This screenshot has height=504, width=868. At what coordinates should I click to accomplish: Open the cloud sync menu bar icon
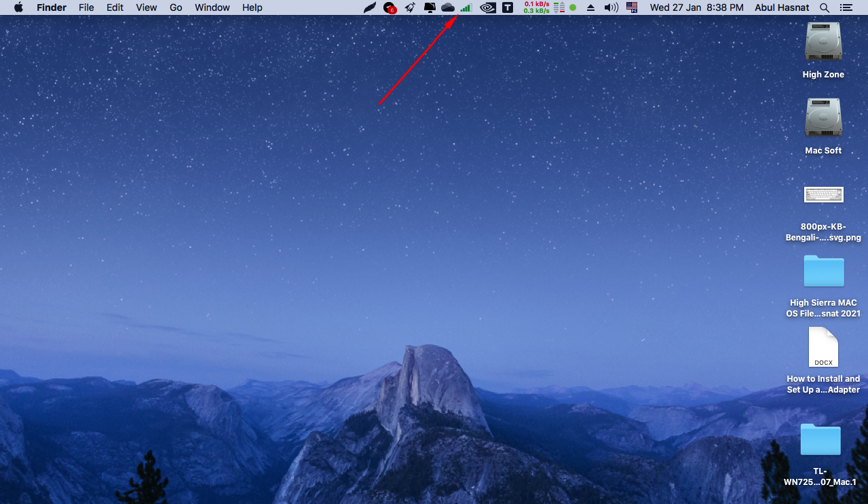[x=448, y=7]
